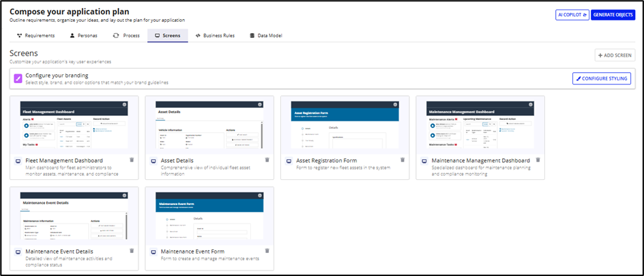This screenshot has height=276, width=644.
Task: Click the 'Configure your branding' heading
Action: click(x=57, y=76)
